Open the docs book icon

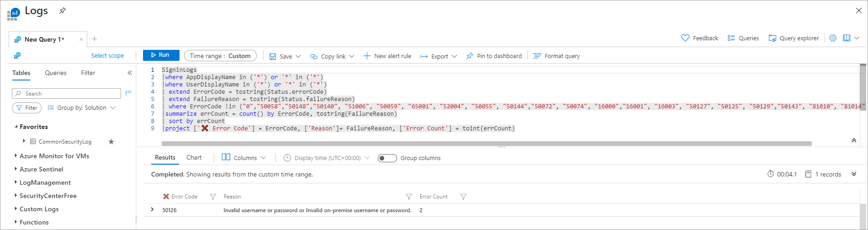click(x=847, y=38)
